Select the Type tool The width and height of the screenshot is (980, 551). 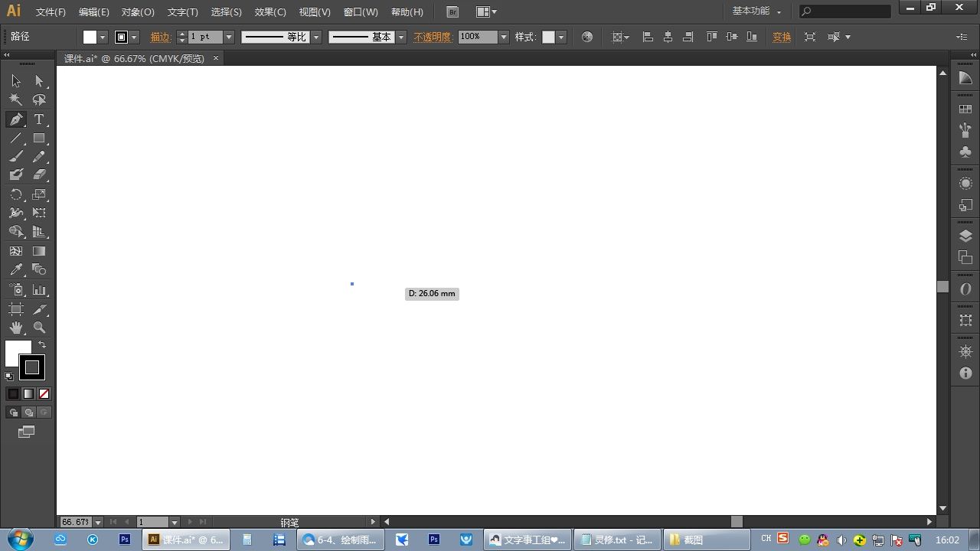pos(39,119)
